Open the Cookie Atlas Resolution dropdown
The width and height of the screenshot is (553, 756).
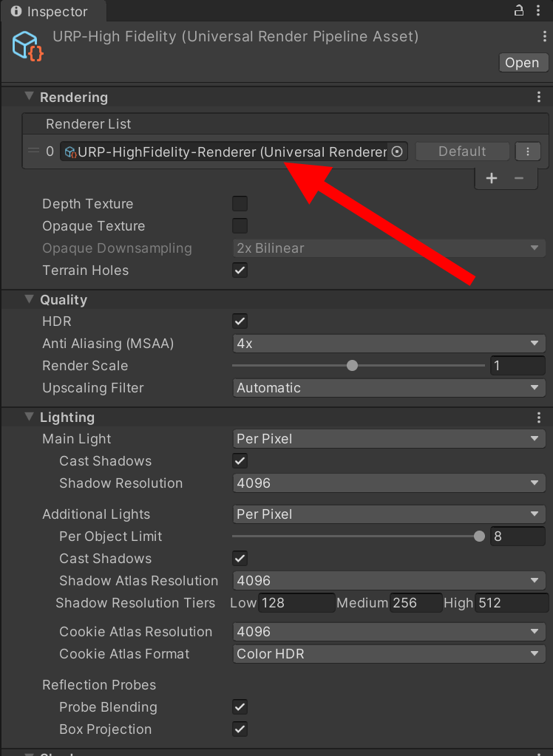point(389,632)
